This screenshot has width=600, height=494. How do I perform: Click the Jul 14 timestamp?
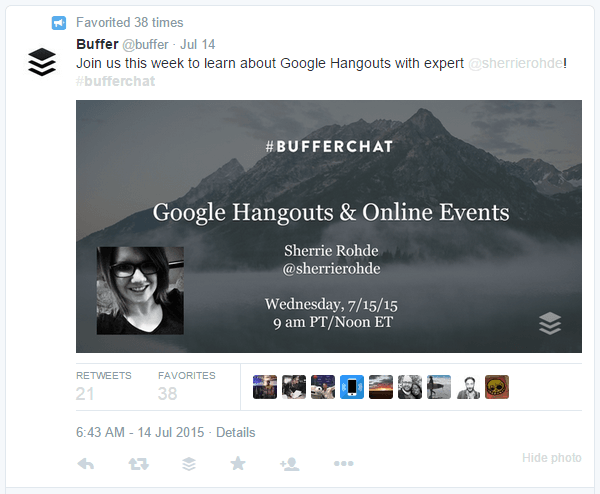[x=197, y=44]
